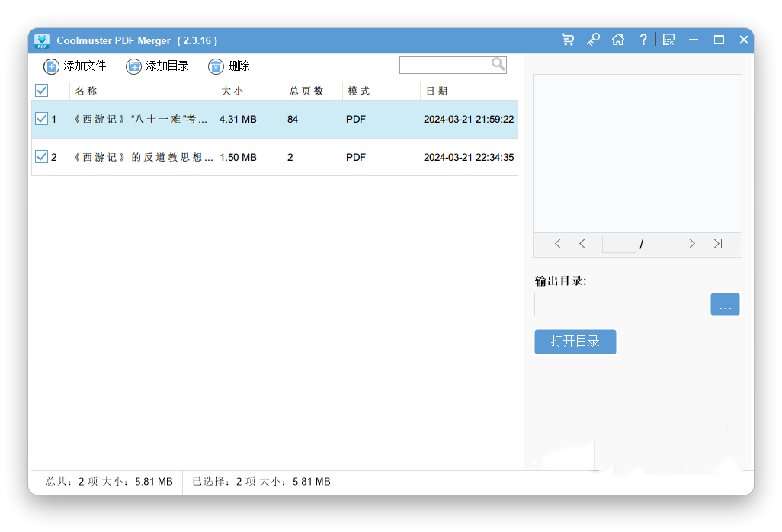Open the feedback list icon in title bar
The height and width of the screenshot is (532, 782).
[668, 40]
